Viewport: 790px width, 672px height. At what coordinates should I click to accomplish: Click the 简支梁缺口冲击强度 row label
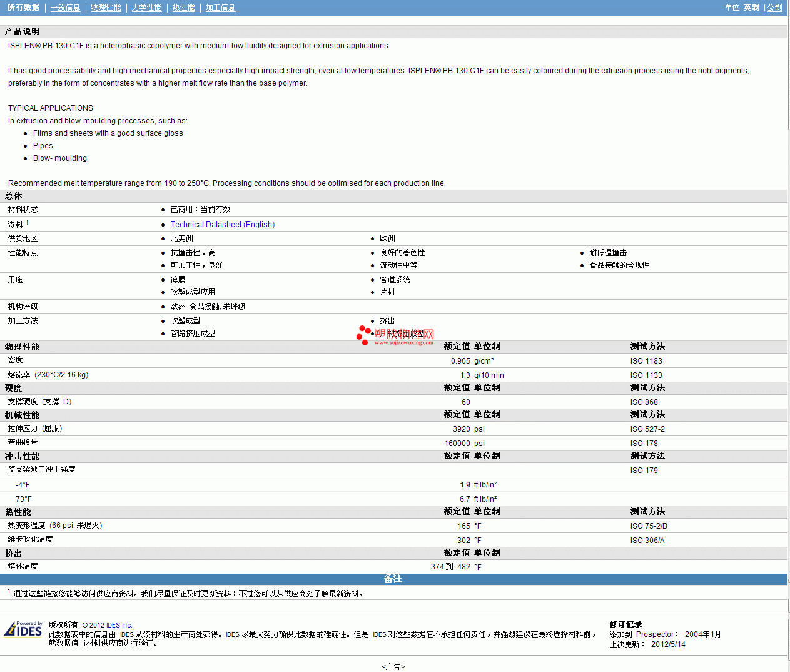42,469
